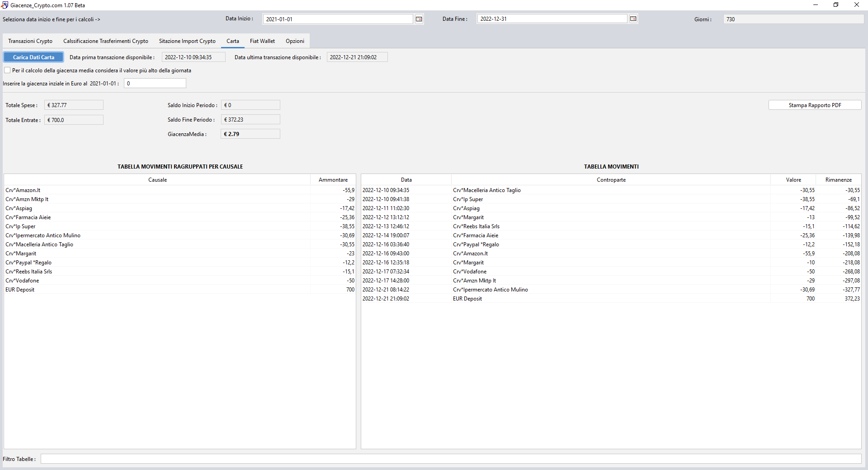Click Stampa Rapporto PDF

(x=814, y=105)
